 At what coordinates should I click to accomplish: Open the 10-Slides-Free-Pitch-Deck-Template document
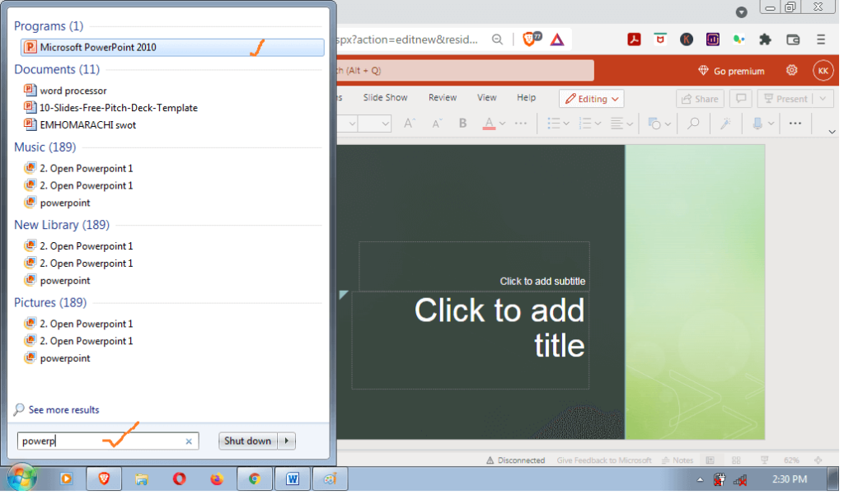point(119,108)
